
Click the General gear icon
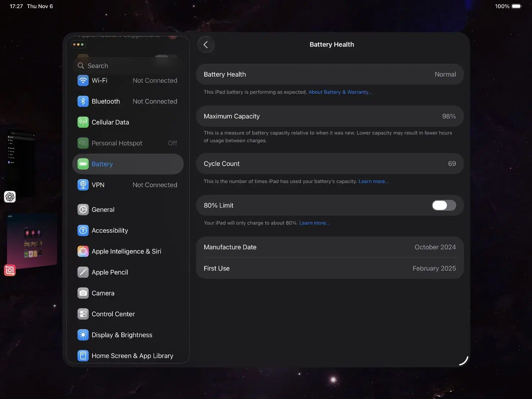point(83,210)
